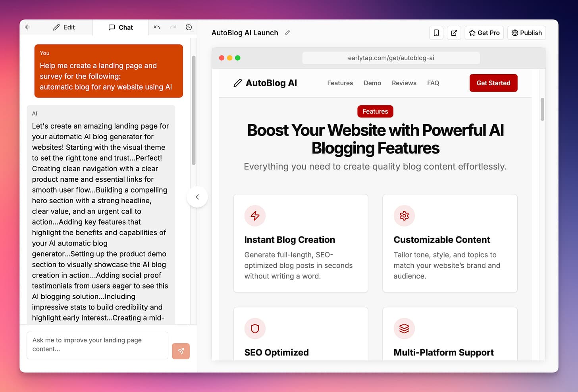The height and width of the screenshot is (392, 578).
Task: Click the back arrow icon
Action: pos(27,27)
